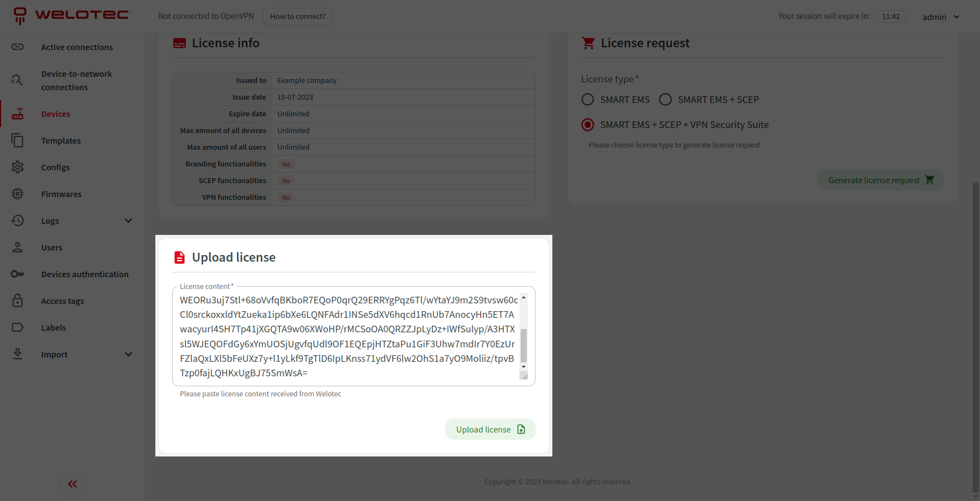Open Configs via the gear icon
The width and height of the screenshot is (980, 501).
(x=18, y=167)
